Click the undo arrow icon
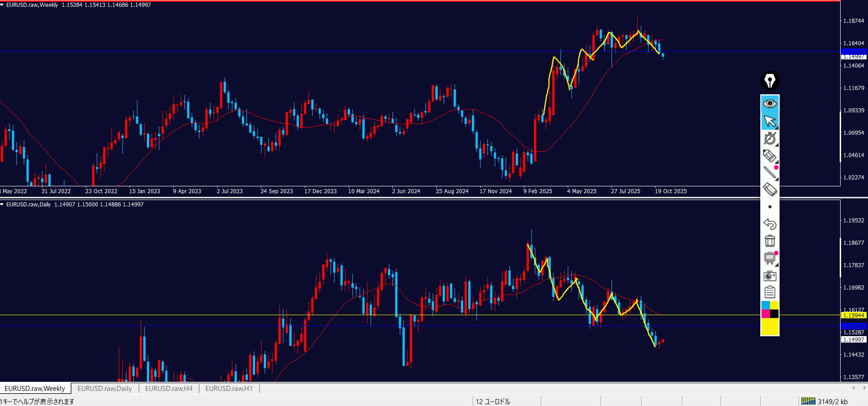The image size is (868, 406). [769, 224]
